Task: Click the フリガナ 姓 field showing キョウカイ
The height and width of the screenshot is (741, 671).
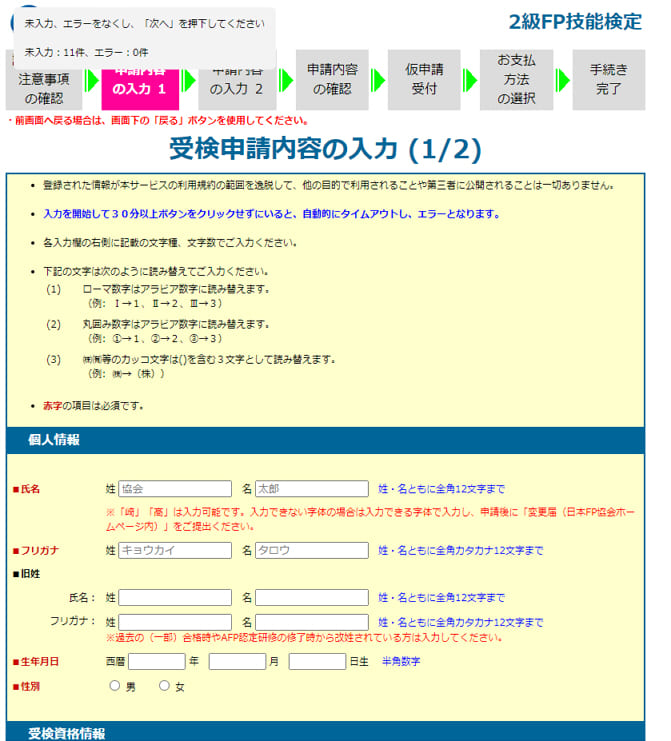Action: click(174, 550)
